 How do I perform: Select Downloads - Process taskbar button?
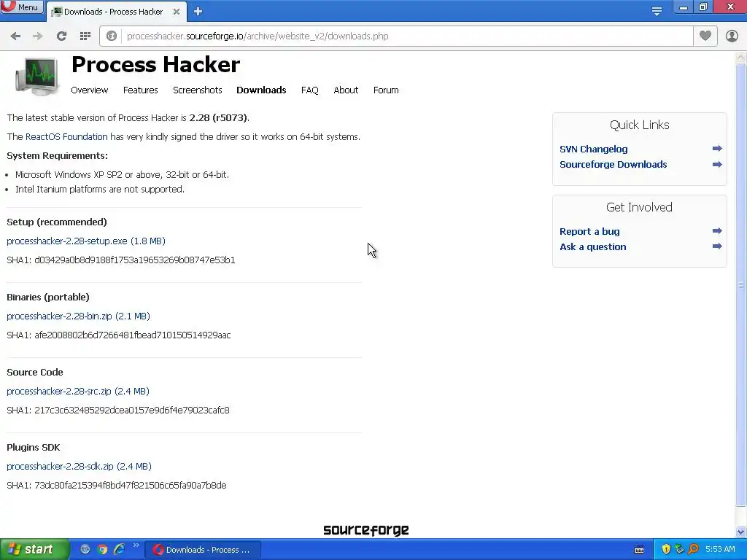[x=203, y=550]
